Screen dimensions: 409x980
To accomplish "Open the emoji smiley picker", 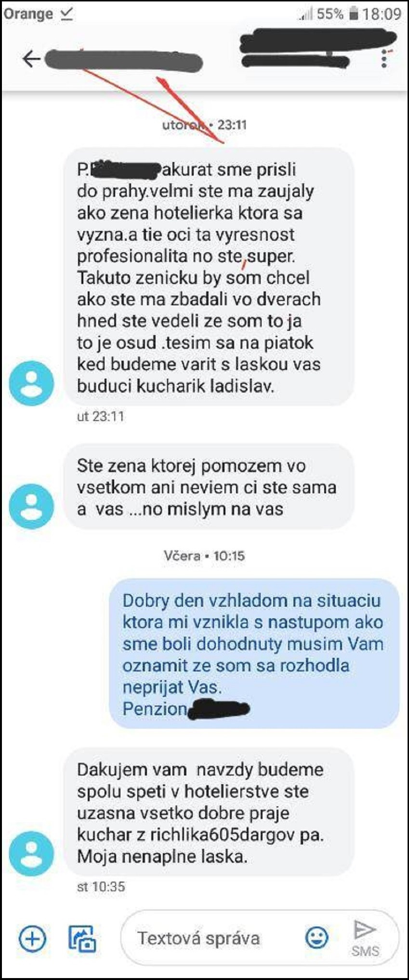I will point(317,938).
